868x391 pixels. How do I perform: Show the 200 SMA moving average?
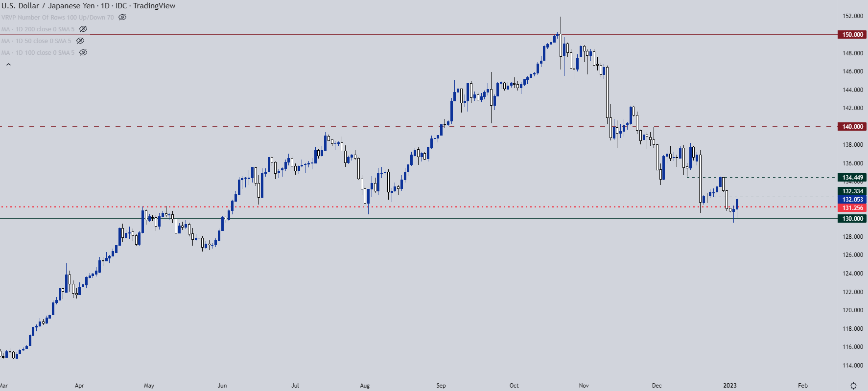(x=83, y=29)
